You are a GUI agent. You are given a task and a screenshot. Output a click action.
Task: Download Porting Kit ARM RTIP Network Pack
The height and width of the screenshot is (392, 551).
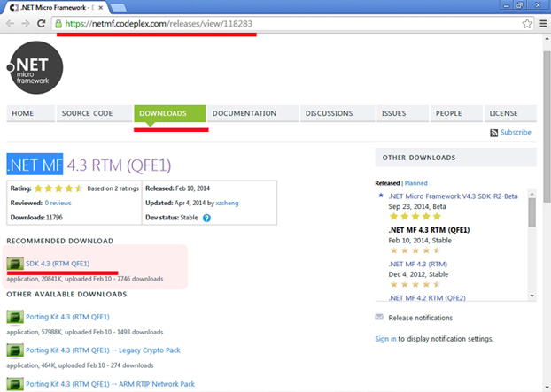pyautogui.click(x=111, y=384)
